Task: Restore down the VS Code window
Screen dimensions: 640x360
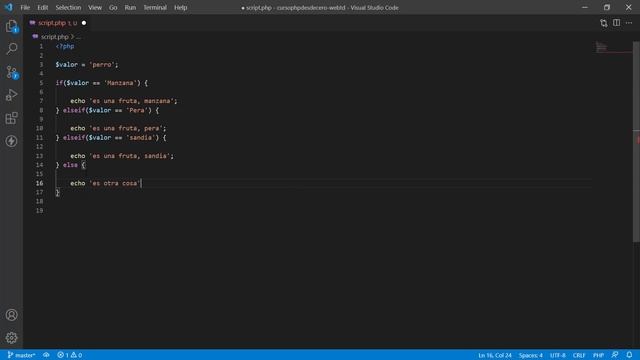Action: pos(607,7)
